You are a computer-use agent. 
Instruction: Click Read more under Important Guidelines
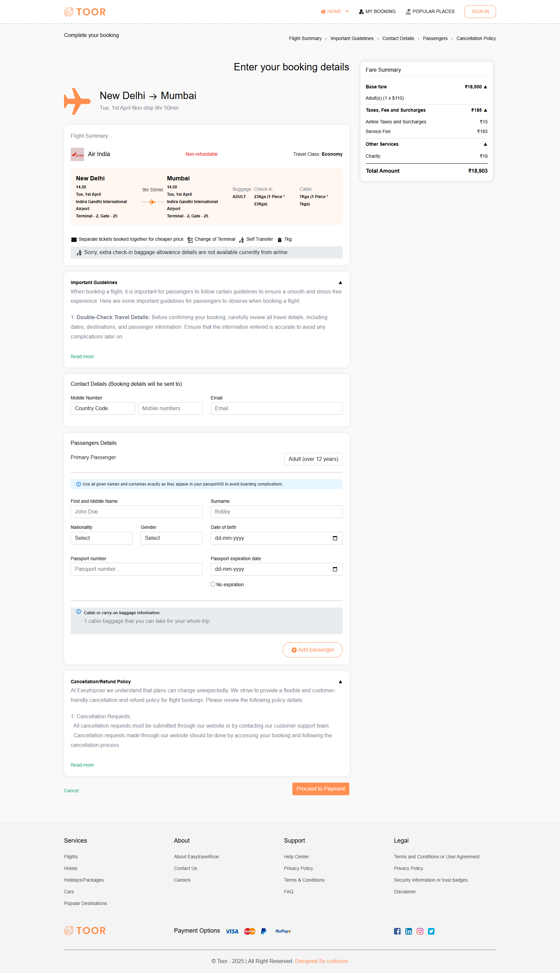(82, 357)
